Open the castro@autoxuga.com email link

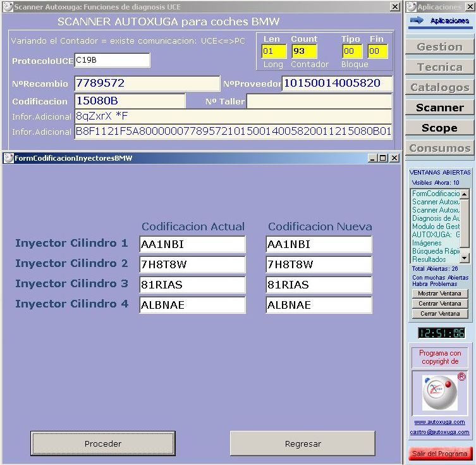[439, 432]
